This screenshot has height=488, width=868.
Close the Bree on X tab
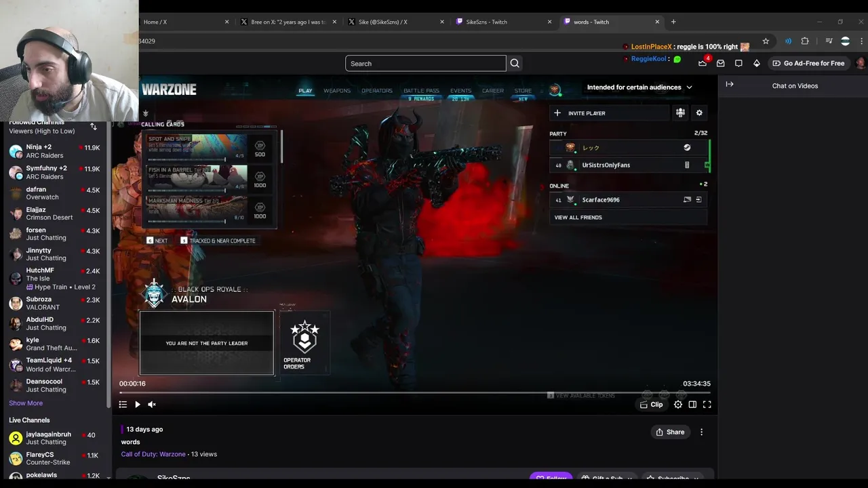(x=334, y=22)
